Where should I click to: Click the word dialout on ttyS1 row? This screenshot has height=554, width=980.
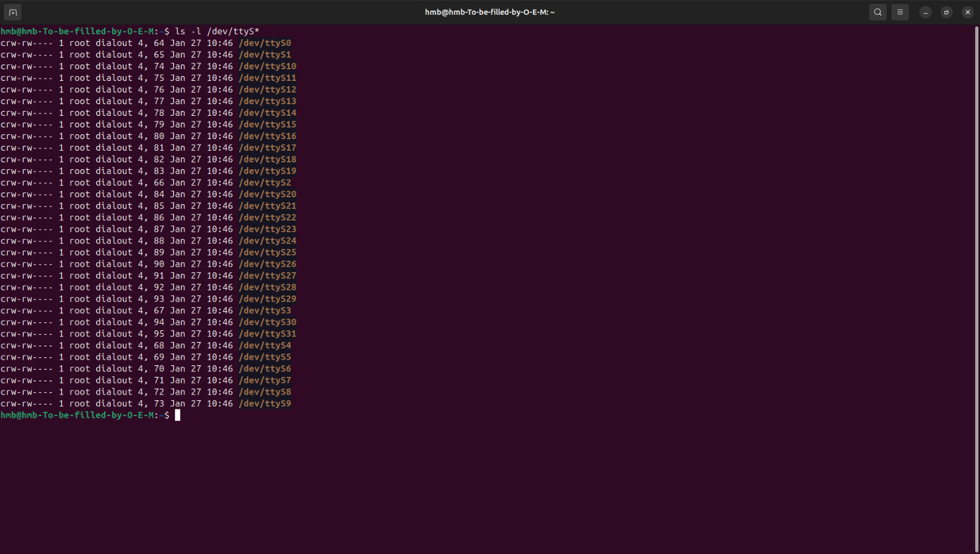point(114,55)
